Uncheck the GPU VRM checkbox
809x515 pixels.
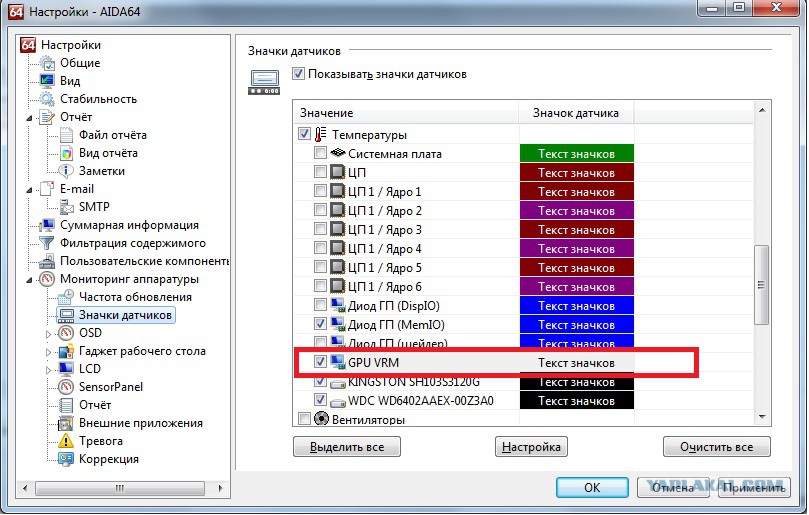320,362
